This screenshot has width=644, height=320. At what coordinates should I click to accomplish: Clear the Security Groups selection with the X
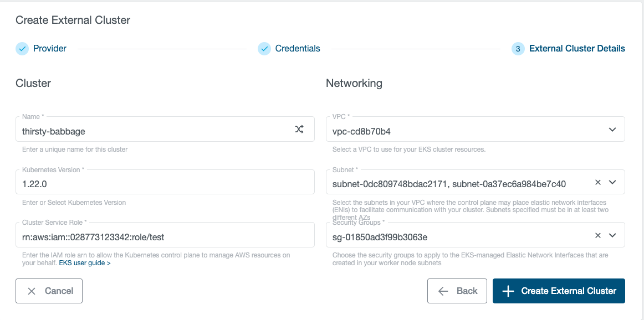coord(598,235)
